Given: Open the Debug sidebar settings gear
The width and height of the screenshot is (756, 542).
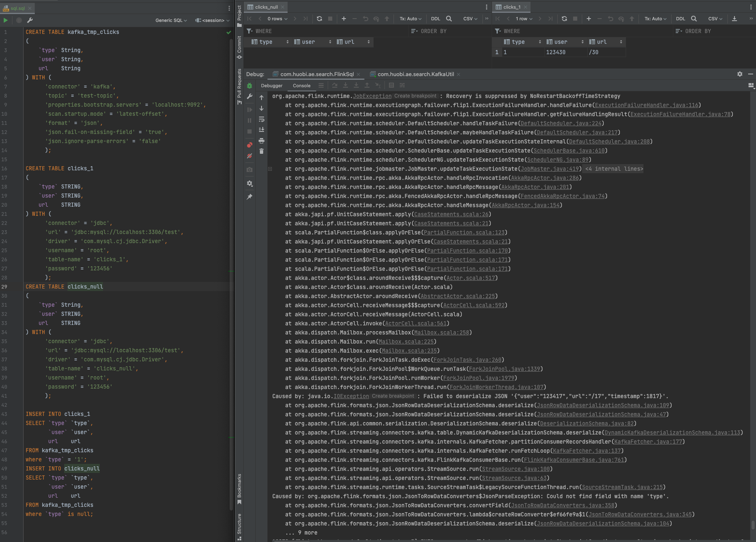Looking at the screenshot, I should coord(250,183).
